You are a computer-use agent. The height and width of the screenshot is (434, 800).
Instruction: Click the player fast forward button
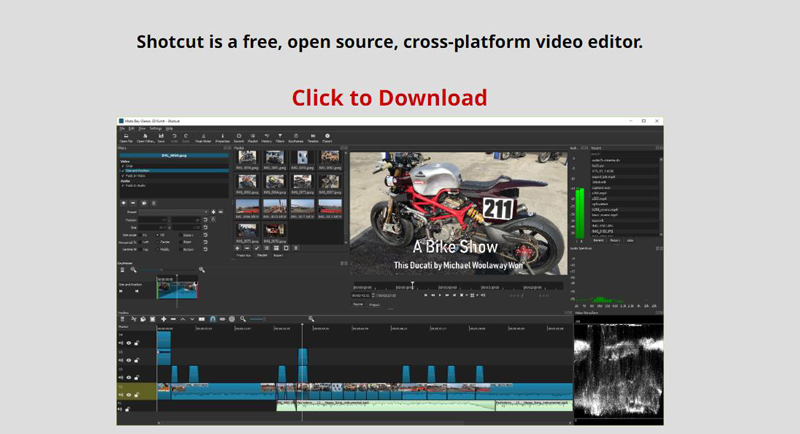click(x=447, y=295)
